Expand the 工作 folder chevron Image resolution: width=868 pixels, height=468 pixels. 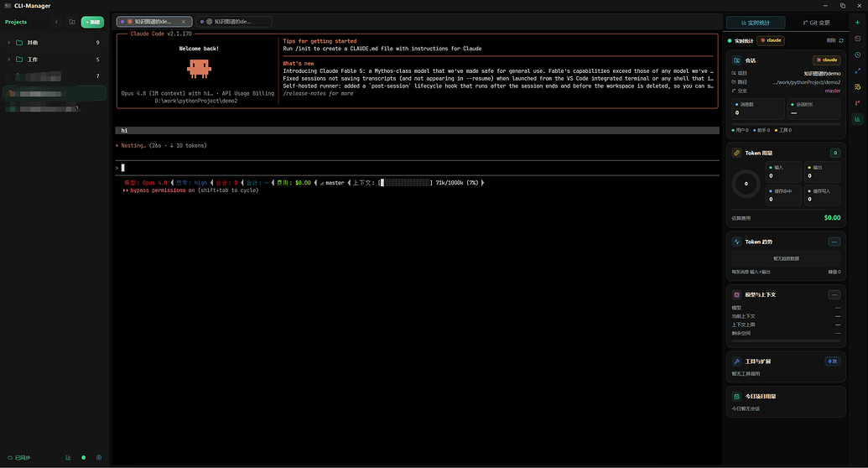[x=9, y=60]
